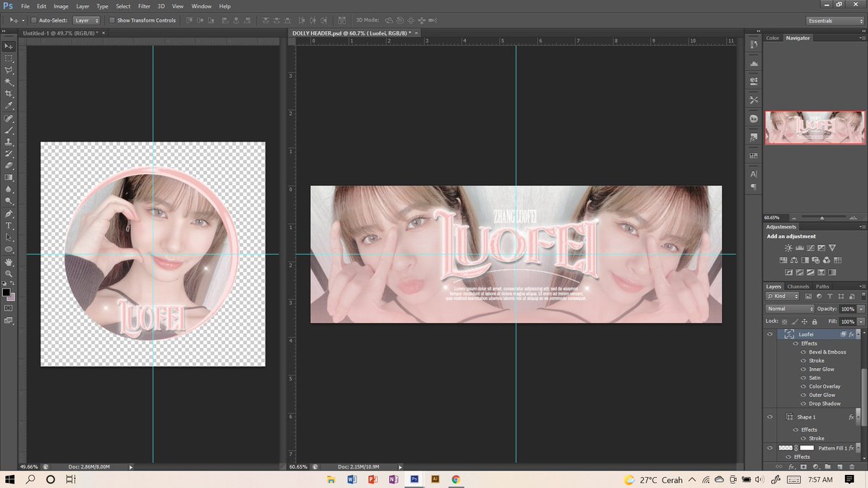
Task: Click the Opacity 100% input field
Action: pos(847,309)
